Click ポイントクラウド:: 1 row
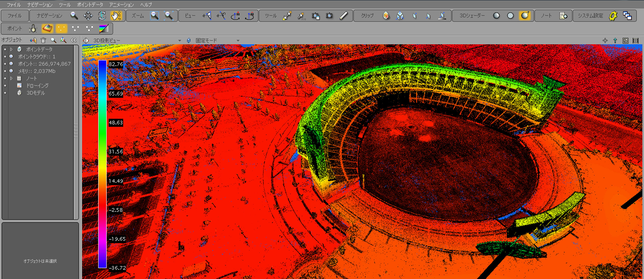The width and height of the screenshot is (644, 279). point(37,56)
